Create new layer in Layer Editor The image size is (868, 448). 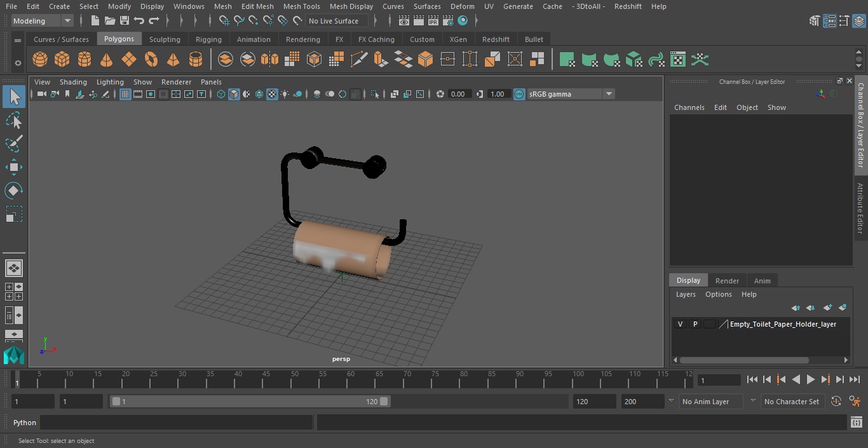pos(827,308)
